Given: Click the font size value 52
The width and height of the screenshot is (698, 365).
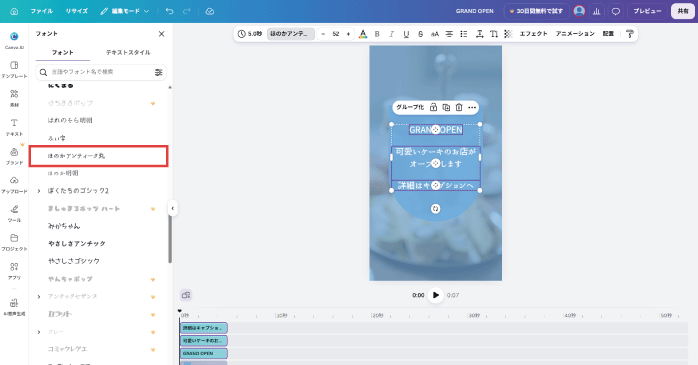Looking at the screenshot, I should [336, 34].
